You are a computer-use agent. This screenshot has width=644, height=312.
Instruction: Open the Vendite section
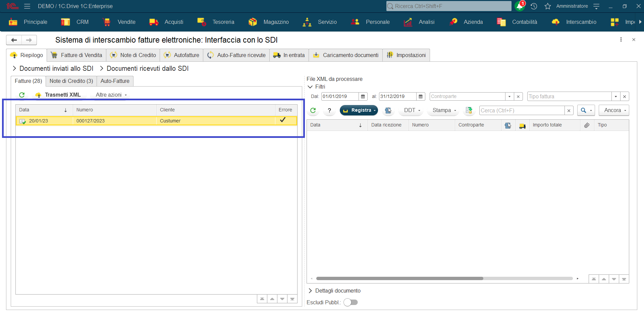pyautogui.click(x=119, y=22)
